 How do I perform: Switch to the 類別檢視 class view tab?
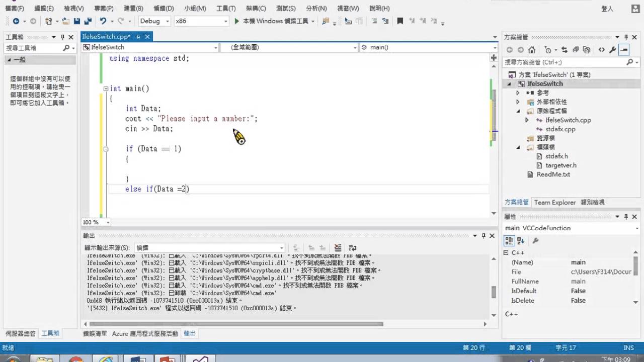pos(593,202)
